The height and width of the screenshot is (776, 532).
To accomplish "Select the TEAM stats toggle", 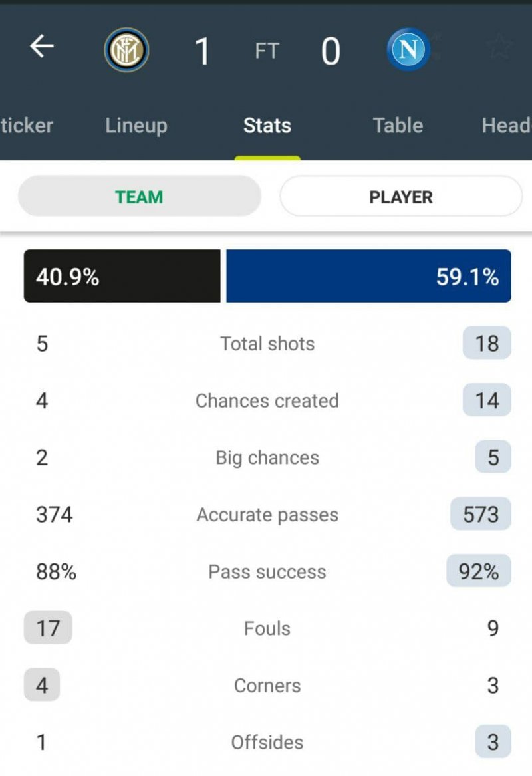I will click(139, 197).
